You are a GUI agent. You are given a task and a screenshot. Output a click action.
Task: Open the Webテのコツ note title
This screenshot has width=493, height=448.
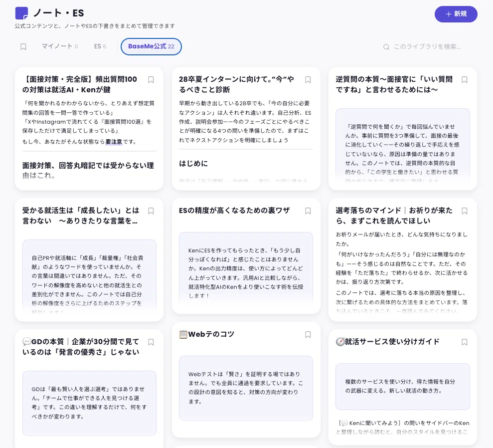click(206, 334)
